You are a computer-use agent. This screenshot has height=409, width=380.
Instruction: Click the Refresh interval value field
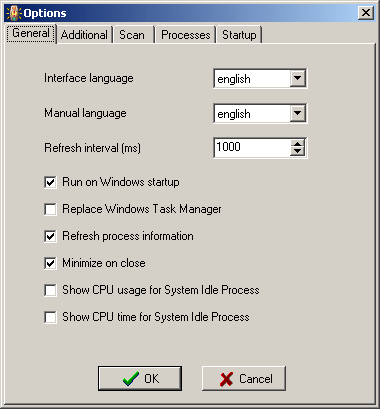(252, 147)
